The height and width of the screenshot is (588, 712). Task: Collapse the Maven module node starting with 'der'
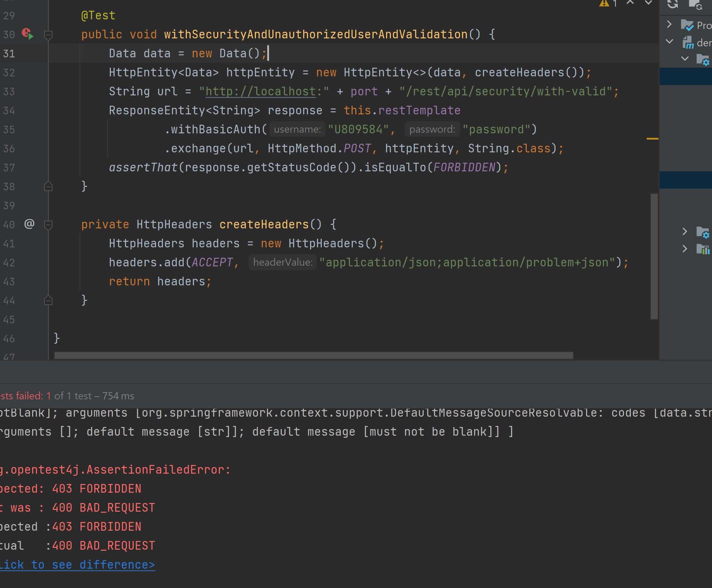669,42
